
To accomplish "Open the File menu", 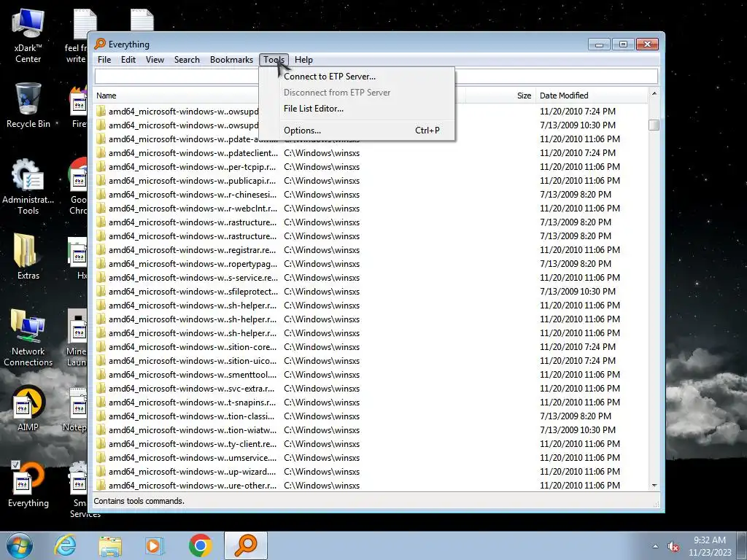I will coord(104,60).
